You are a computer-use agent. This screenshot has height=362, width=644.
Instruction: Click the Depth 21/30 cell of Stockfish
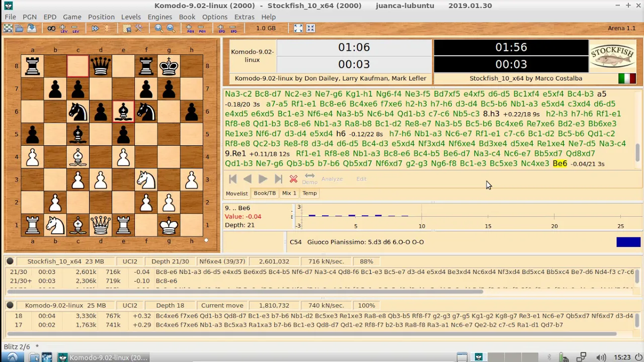[170, 261]
